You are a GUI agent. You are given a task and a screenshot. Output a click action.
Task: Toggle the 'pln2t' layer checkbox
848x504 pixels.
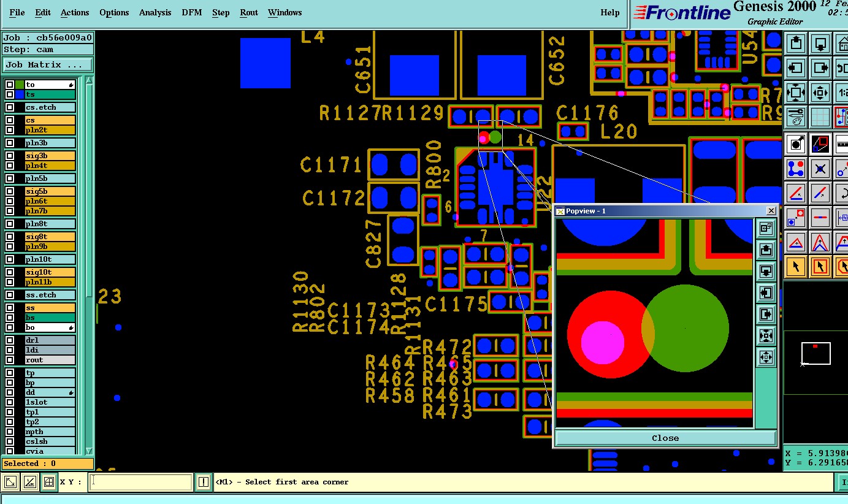click(9, 130)
